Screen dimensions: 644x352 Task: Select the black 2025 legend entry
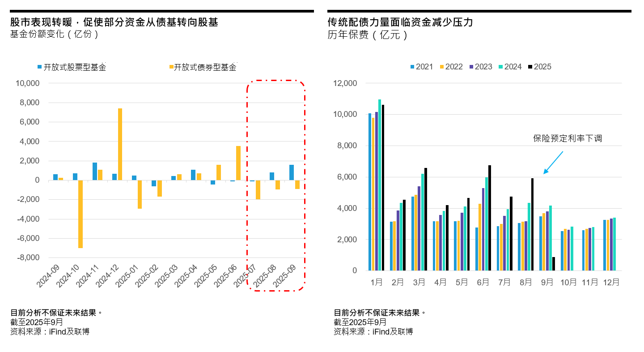tap(538, 67)
